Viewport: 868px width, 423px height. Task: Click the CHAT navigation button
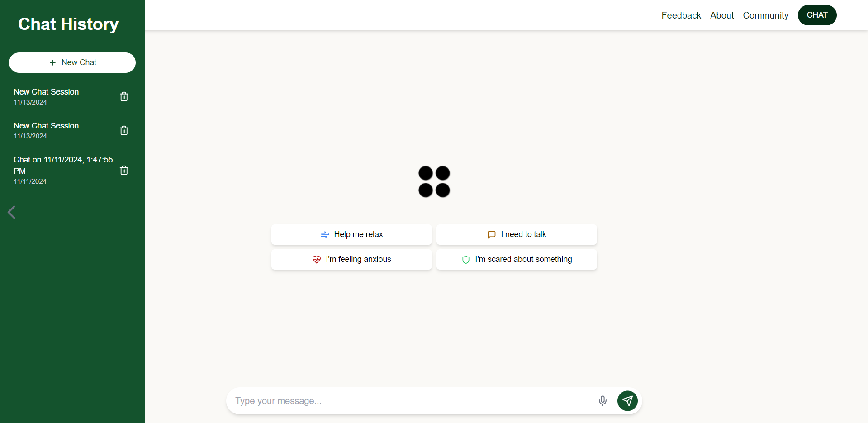click(817, 15)
